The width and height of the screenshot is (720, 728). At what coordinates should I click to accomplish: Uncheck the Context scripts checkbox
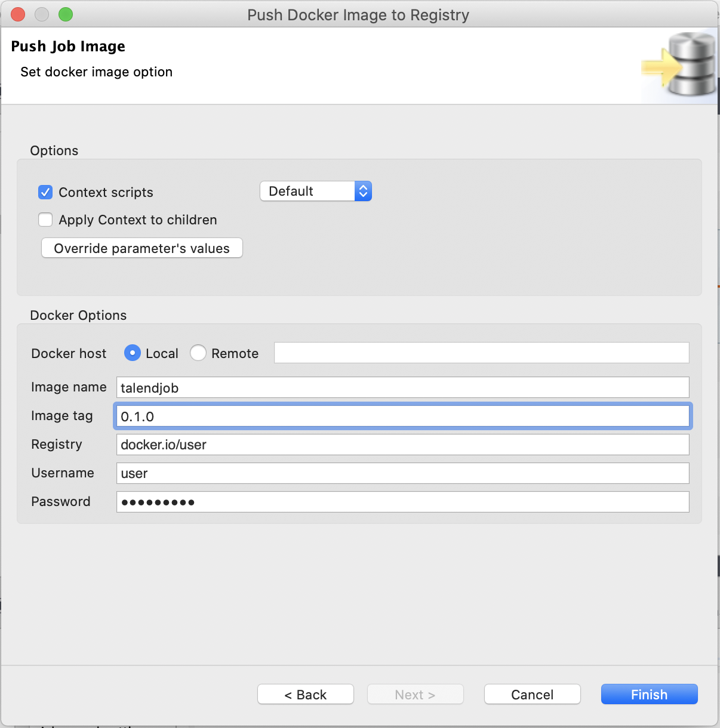click(45, 192)
